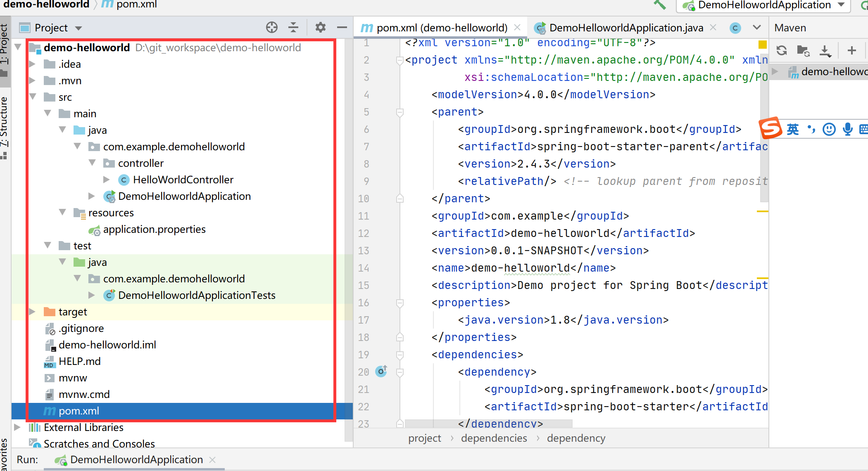Generate sources and update folders for Maven project

[x=803, y=50]
